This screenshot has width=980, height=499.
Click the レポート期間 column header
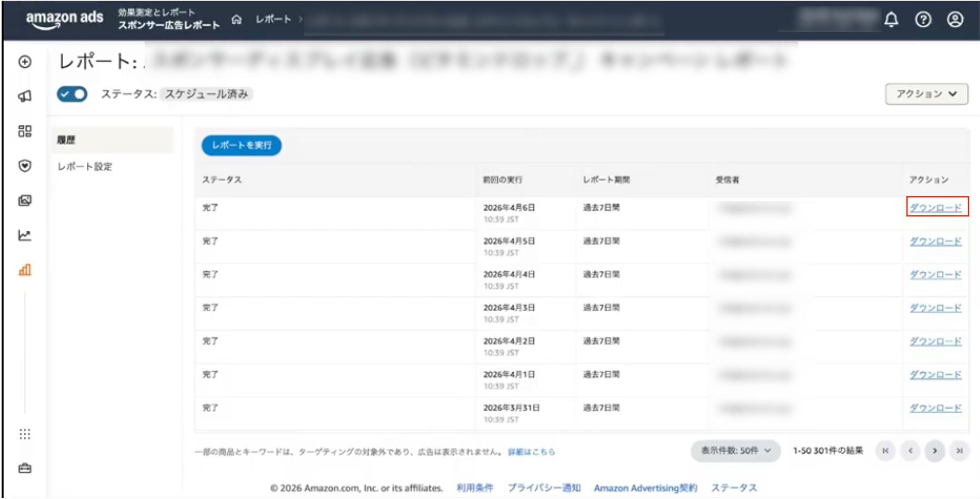pos(606,180)
